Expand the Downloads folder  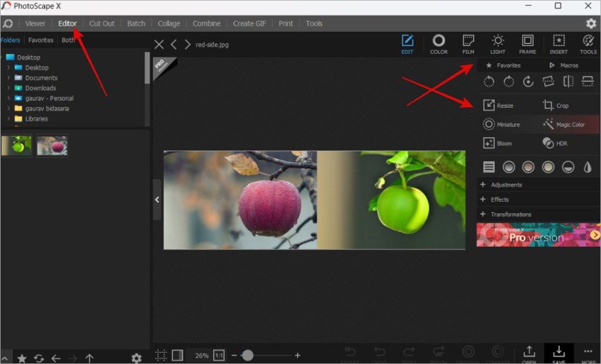tap(8, 88)
